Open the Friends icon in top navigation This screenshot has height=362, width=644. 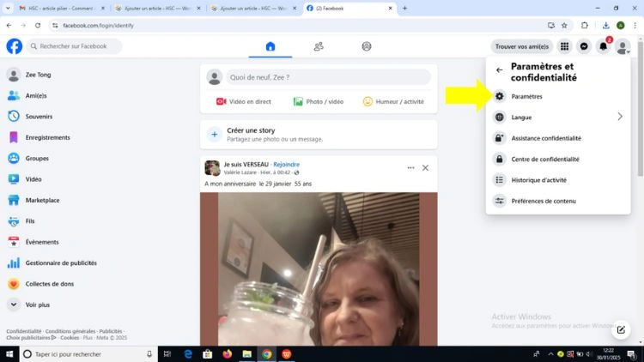coord(319,46)
